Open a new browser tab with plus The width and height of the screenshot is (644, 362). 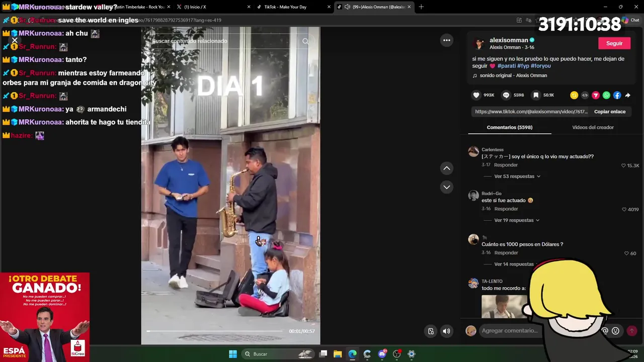[421, 7]
